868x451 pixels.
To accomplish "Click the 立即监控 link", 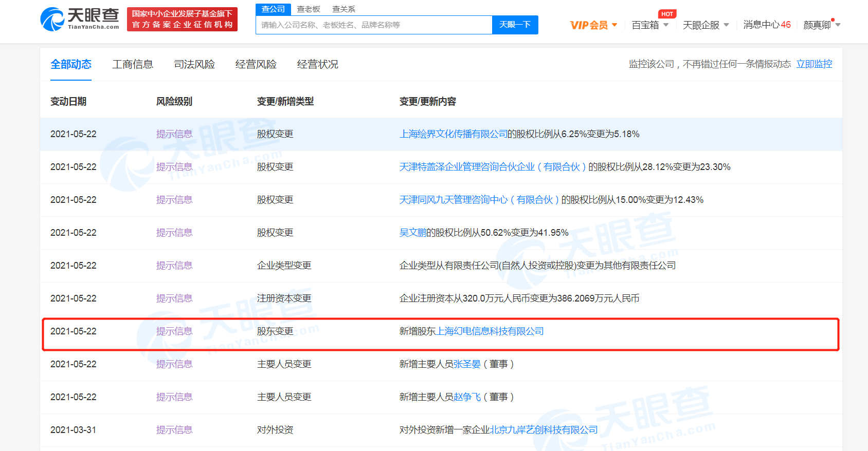I will [x=814, y=64].
